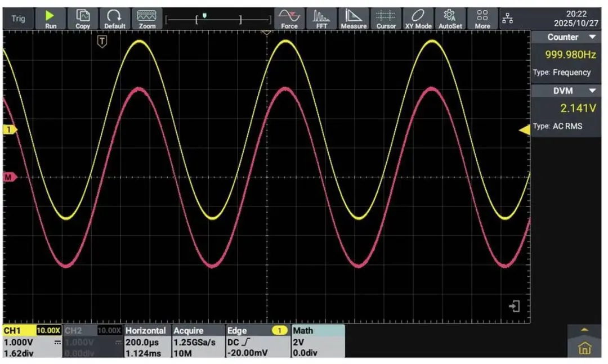
Task: Open the Zoom waveform icon
Action: coord(147,19)
